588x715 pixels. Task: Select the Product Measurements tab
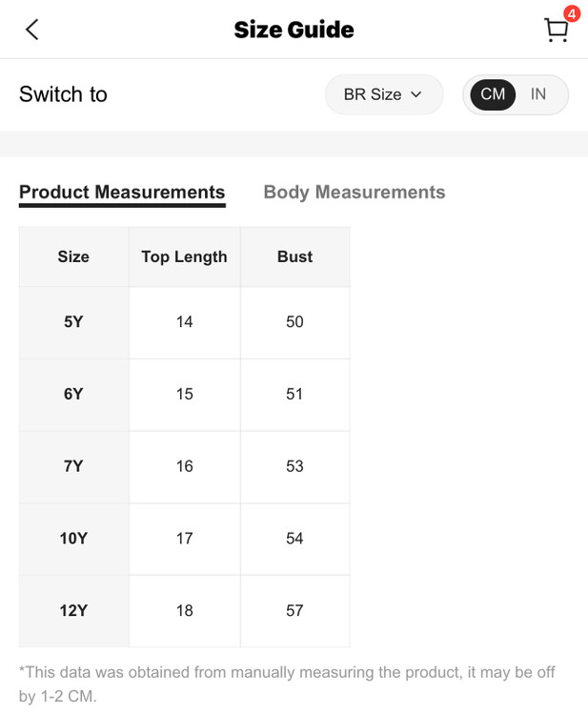click(122, 192)
